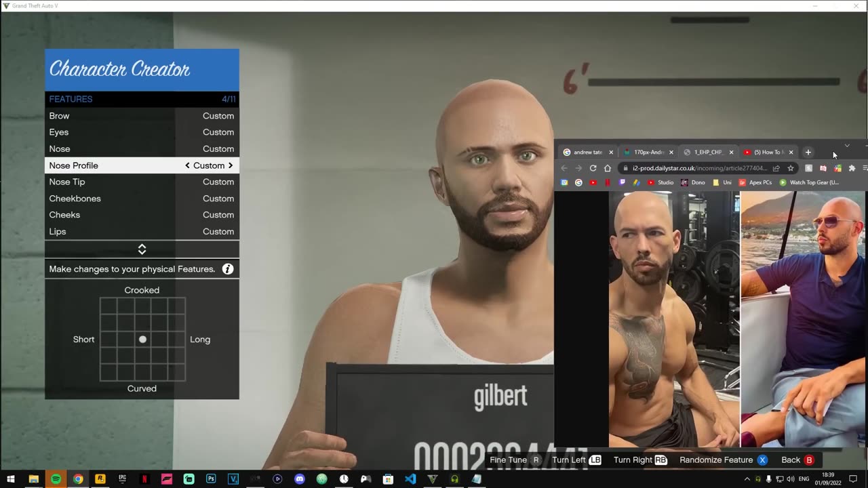Open a new Chrome tab
The image size is (868, 488).
808,152
